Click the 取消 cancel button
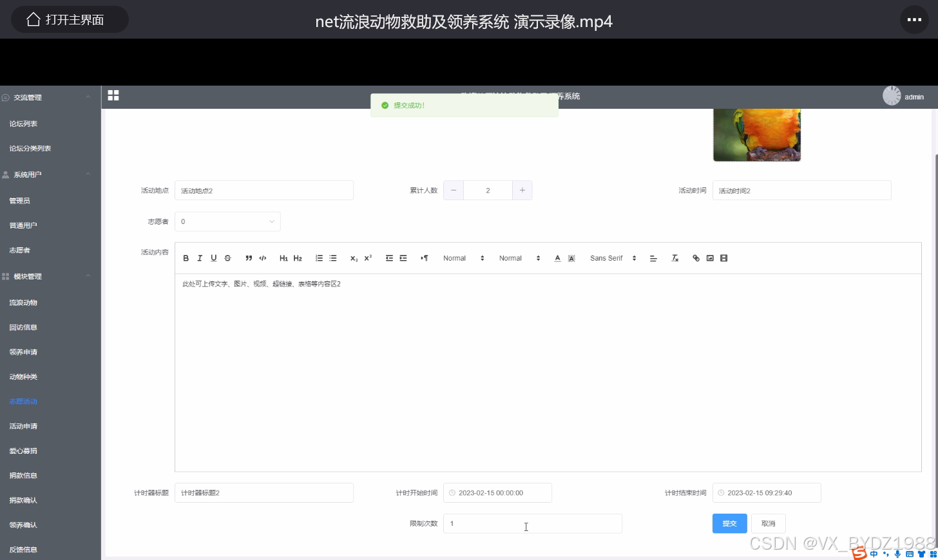938x560 pixels. click(x=768, y=523)
